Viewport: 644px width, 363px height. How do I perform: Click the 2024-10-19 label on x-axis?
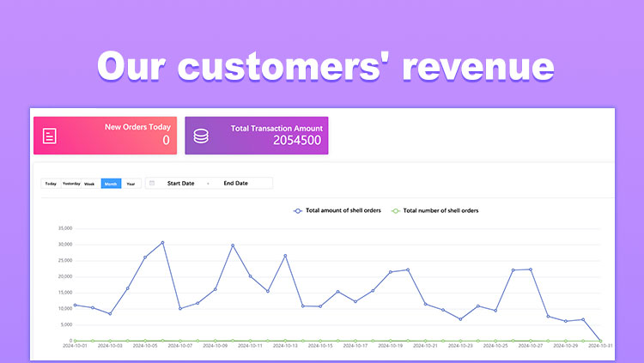point(390,347)
